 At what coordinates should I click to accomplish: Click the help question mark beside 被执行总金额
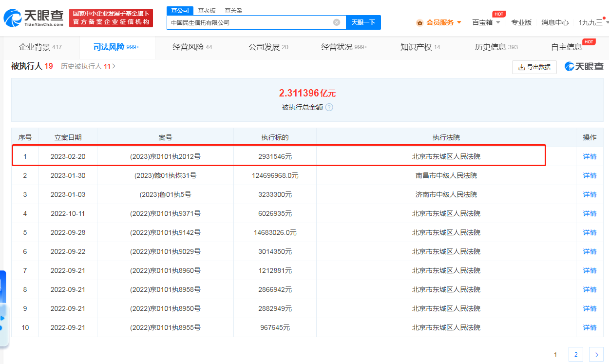(329, 107)
